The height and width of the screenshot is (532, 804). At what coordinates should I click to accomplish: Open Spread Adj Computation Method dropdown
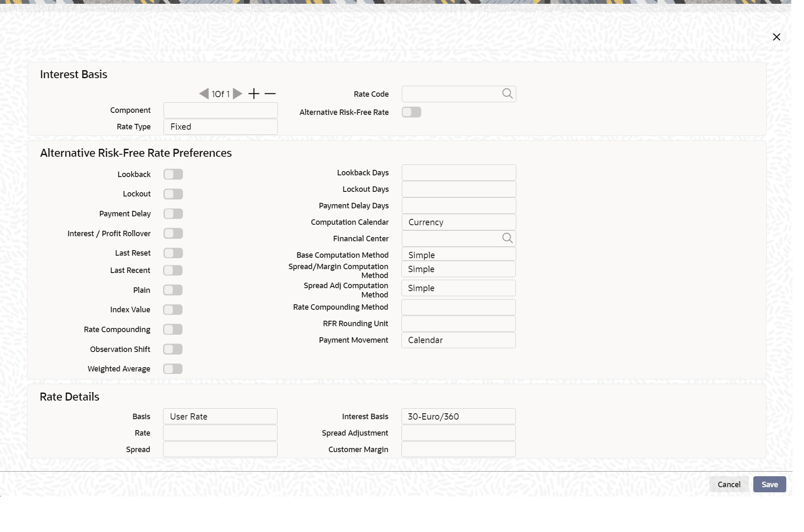pyautogui.click(x=458, y=288)
